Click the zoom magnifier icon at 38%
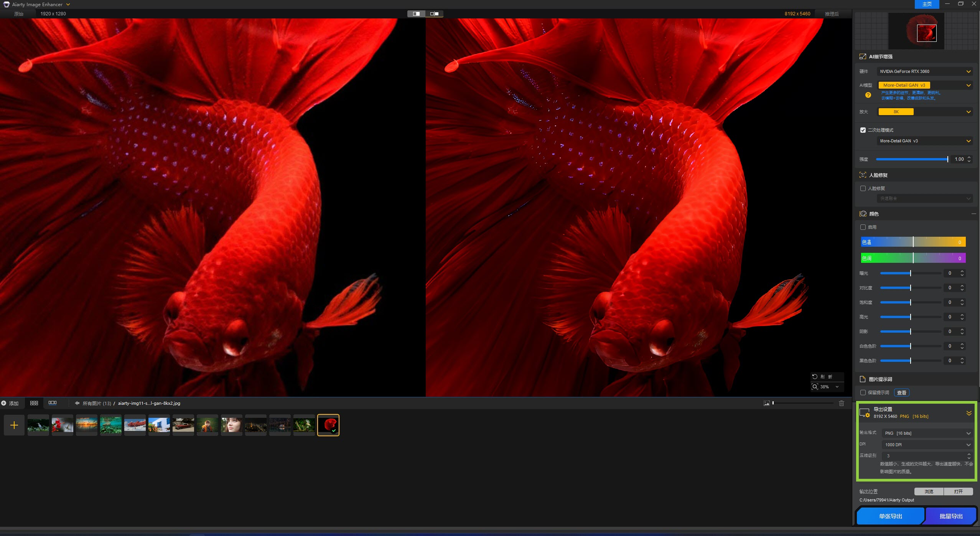The height and width of the screenshot is (536, 980). pyautogui.click(x=815, y=387)
